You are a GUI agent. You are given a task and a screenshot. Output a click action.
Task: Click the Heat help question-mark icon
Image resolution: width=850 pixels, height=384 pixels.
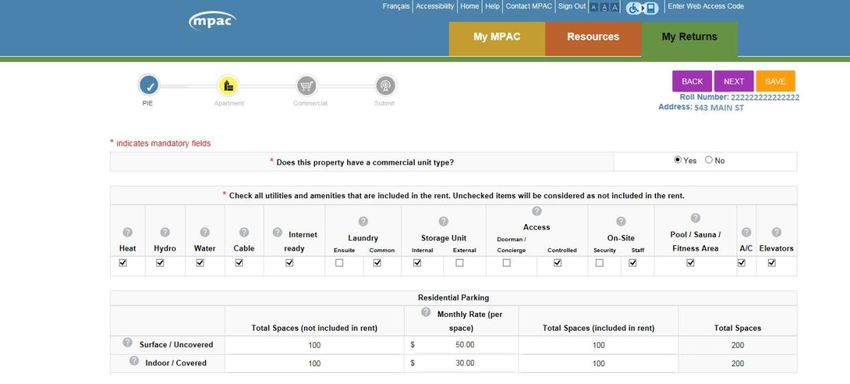pos(127,232)
